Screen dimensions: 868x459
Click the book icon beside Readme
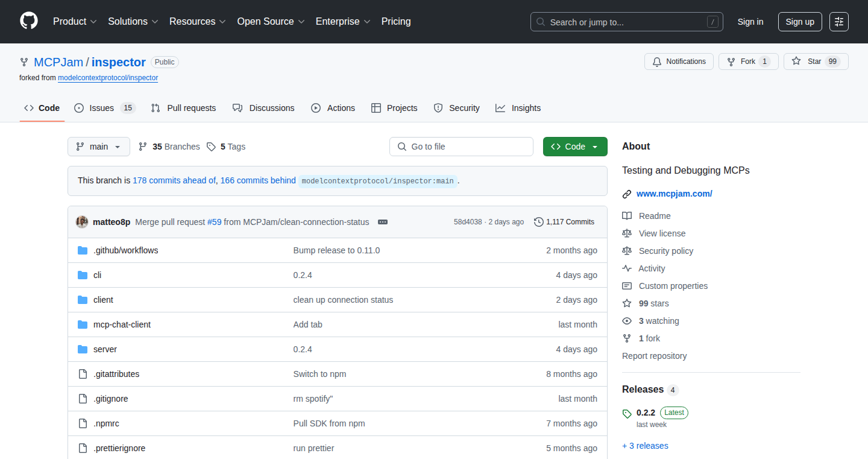pos(627,216)
